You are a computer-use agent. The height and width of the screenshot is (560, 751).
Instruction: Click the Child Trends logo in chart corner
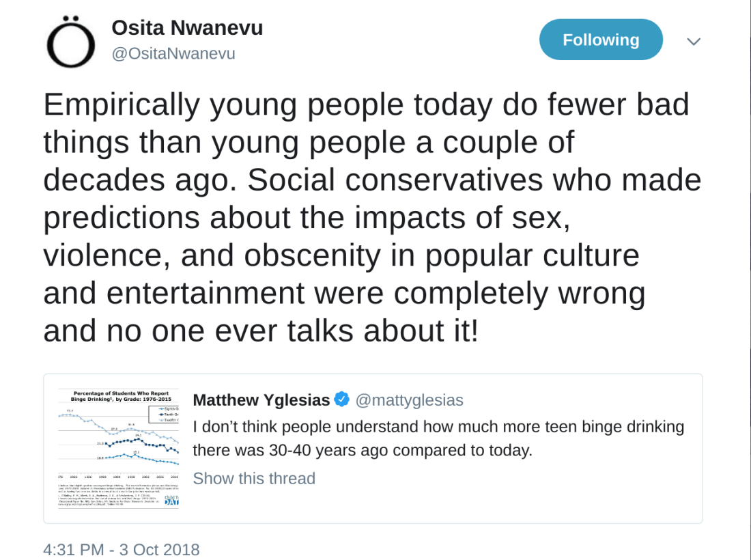tap(171, 500)
